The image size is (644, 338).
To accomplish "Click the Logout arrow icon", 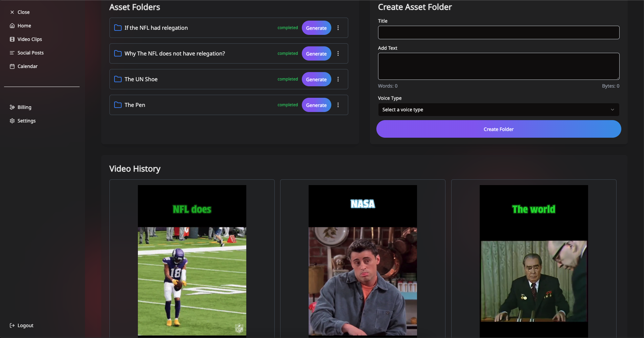I will [12, 325].
